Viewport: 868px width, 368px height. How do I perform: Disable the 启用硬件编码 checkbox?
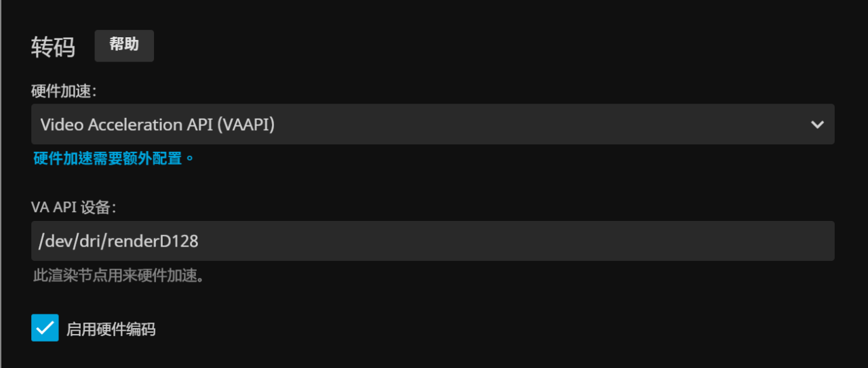click(x=45, y=328)
